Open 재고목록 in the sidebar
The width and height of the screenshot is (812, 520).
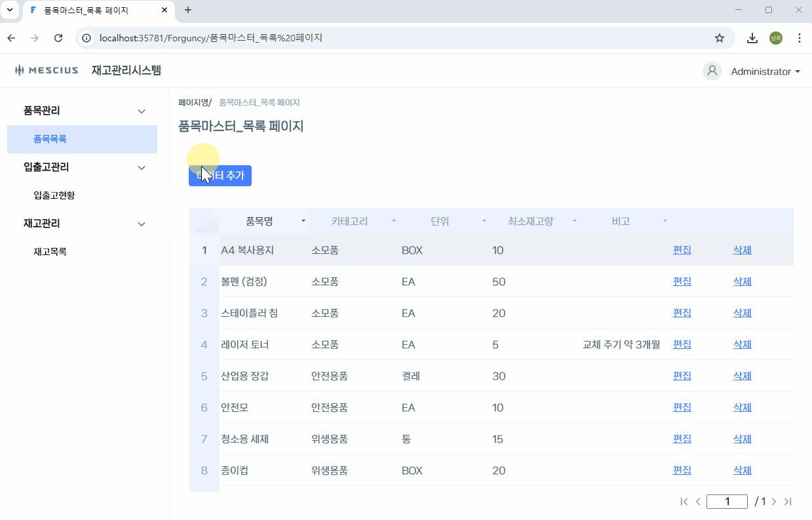(x=50, y=252)
